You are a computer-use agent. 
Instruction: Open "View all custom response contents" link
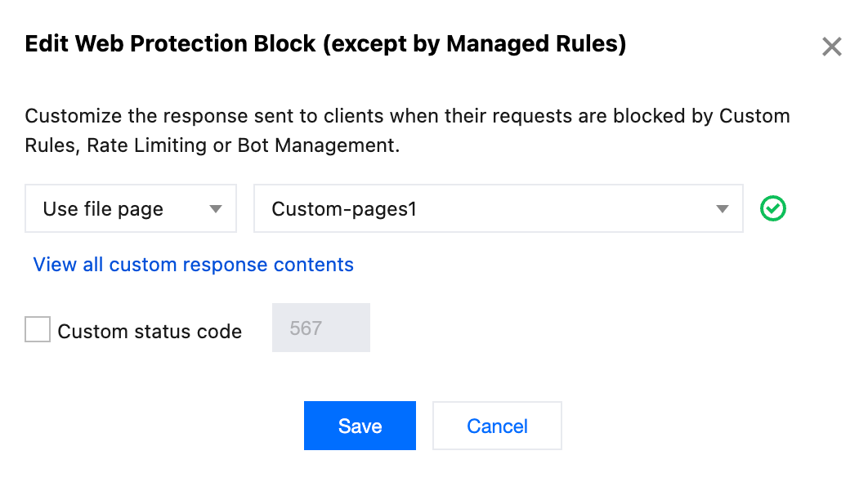pos(193,265)
